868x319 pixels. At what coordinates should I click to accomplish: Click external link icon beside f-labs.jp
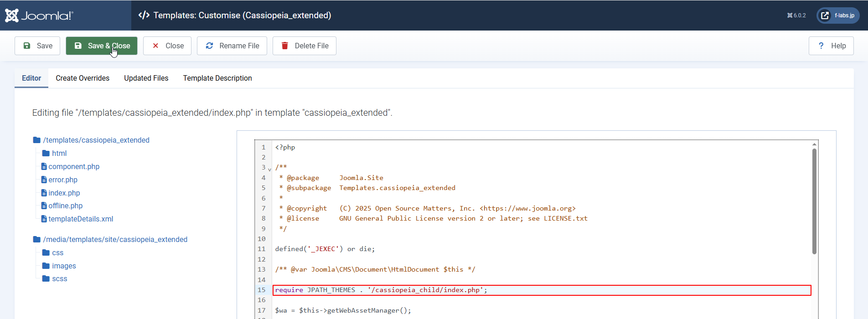(x=825, y=15)
